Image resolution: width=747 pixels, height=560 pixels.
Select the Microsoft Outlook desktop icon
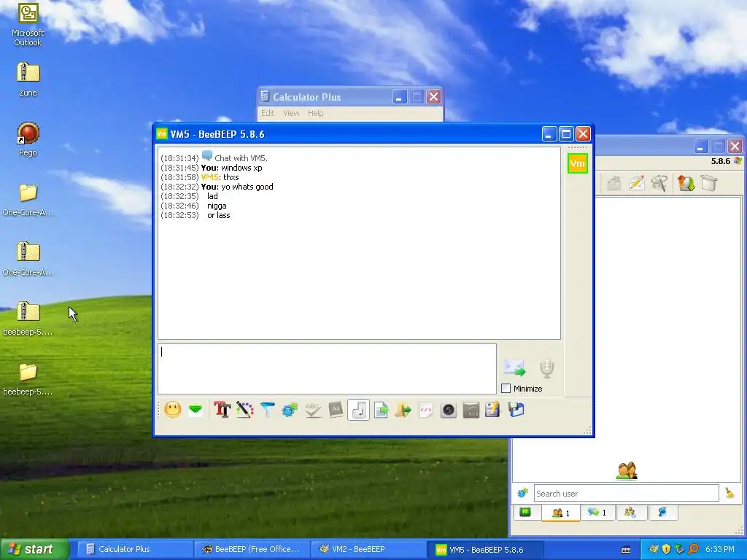click(28, 24)
